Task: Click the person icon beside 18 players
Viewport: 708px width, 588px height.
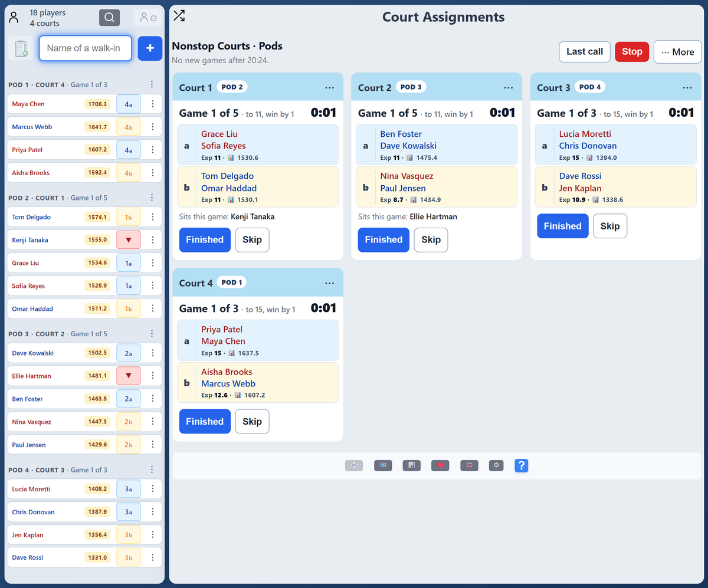Action: 14,18
